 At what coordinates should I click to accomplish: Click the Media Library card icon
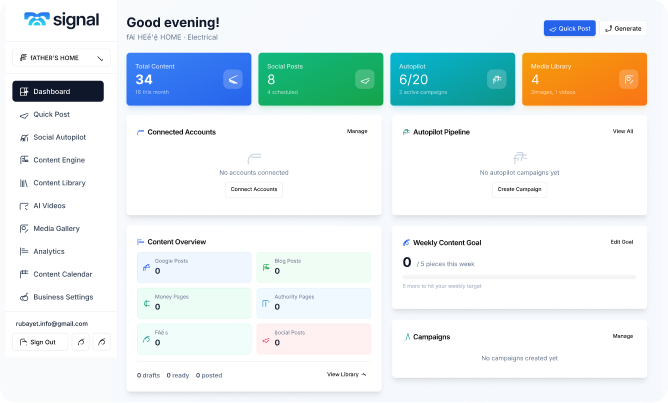pyautogui.click(x=628, y=79)
